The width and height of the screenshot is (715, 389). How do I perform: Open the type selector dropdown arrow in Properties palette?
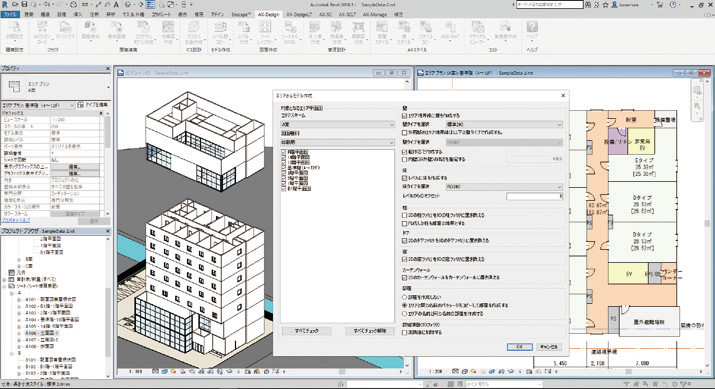tap(108, 87)
